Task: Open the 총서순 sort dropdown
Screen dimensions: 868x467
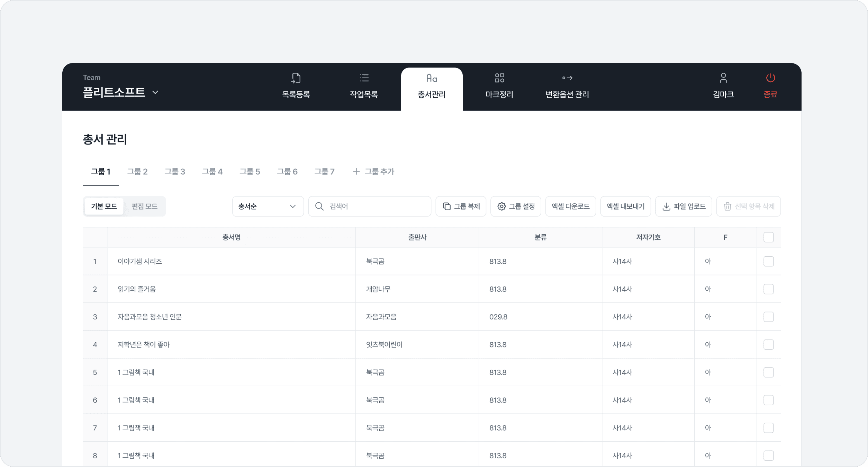Action: tap(268, 206)
